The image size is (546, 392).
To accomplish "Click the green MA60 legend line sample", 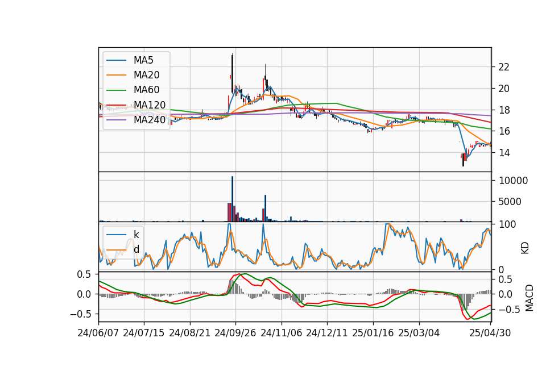I will 116,90.
